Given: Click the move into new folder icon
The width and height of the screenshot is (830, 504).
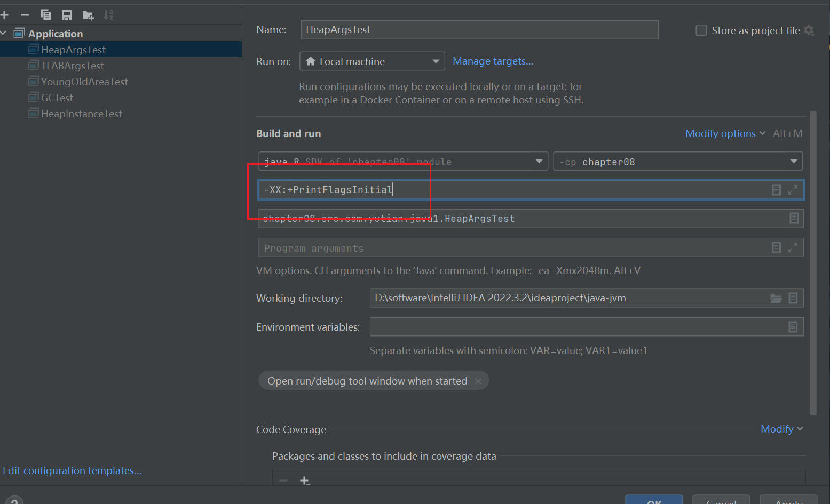Looking at the screenshot, I should coord(88,15).
